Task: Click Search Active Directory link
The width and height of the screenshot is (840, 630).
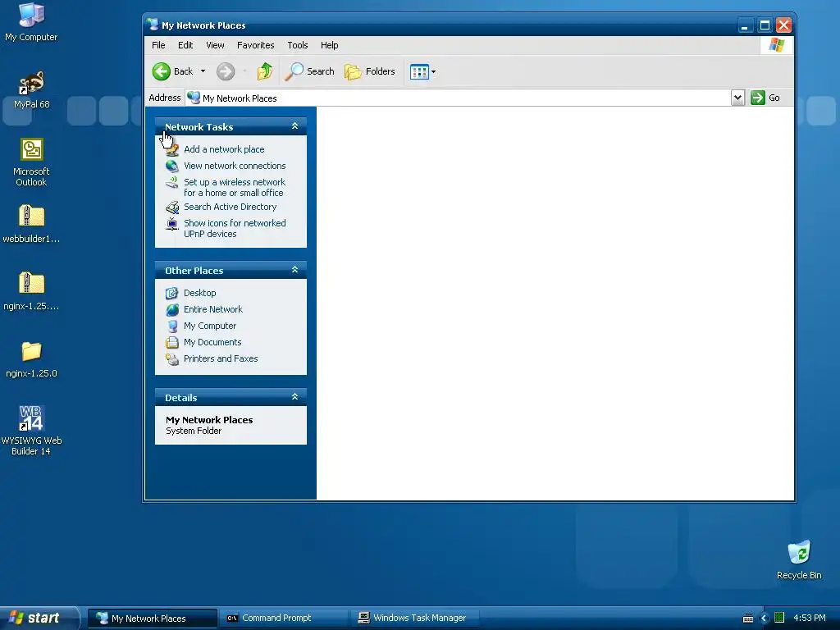Action: 230,207
